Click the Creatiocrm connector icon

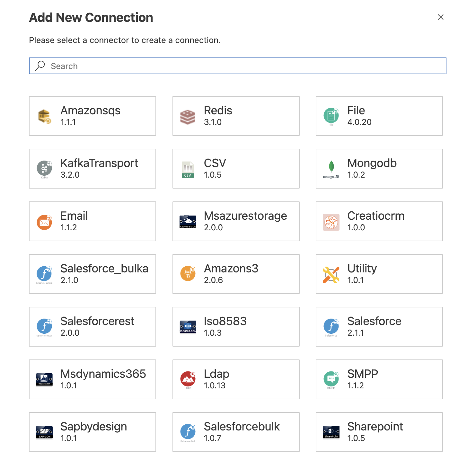(x=331, y=221)
